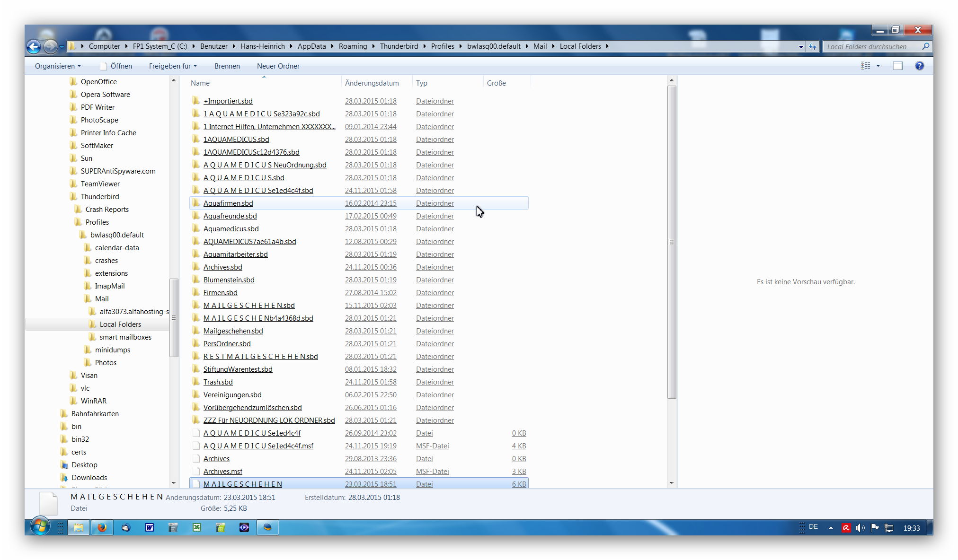The image size is (958, 560).
Task: Sort by the Änderungsdatum column header
Action: point(372,83)
